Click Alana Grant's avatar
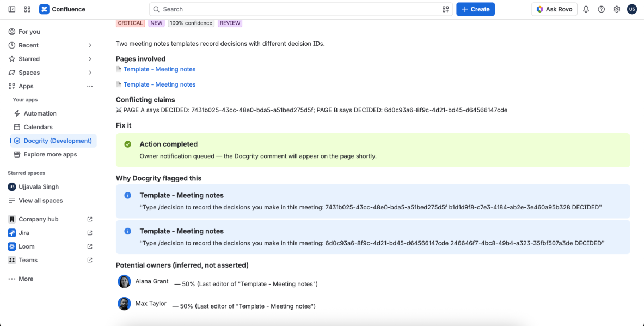This screenshot has height=326, width=644. click(x=125, y=282)
